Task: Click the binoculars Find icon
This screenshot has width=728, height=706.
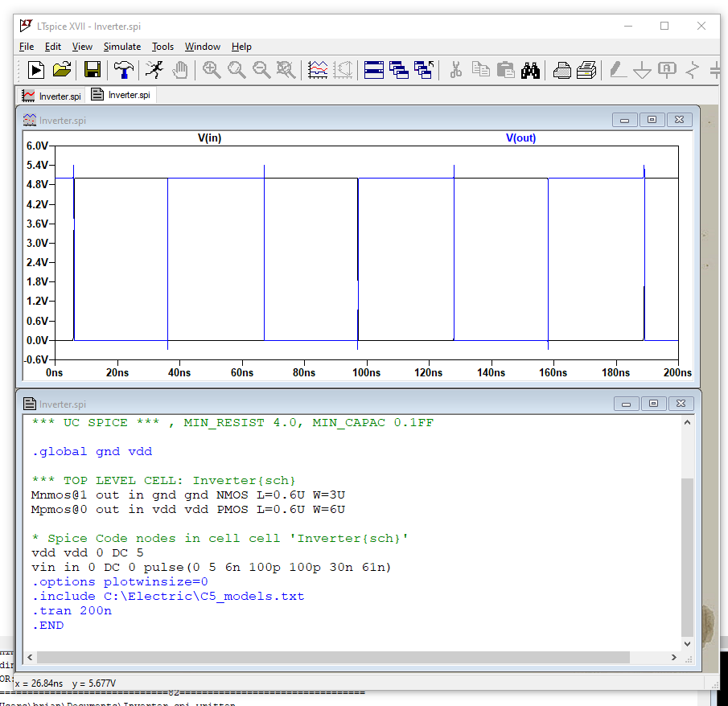Action: 530,70
